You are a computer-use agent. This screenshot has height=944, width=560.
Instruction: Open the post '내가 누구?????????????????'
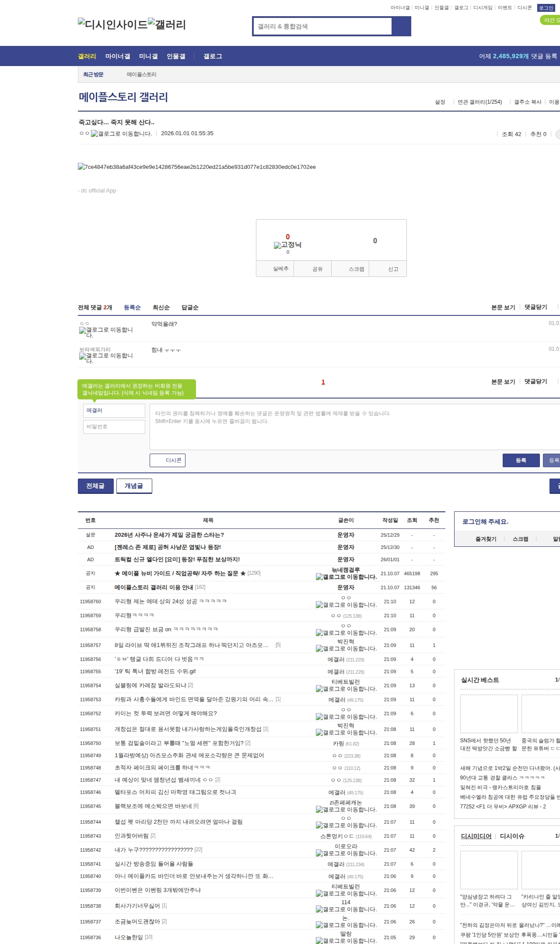click(154, 850)
